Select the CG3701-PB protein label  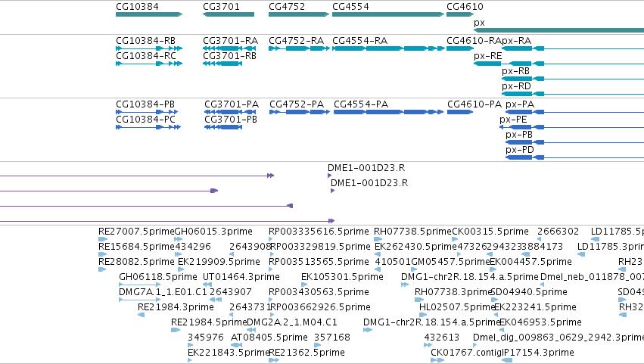pos(231,120)
